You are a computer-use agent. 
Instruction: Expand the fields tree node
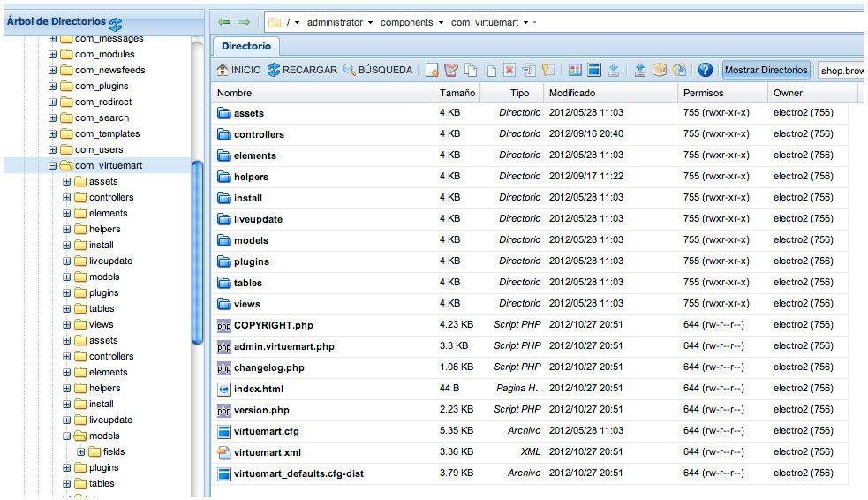click(81, 451)
